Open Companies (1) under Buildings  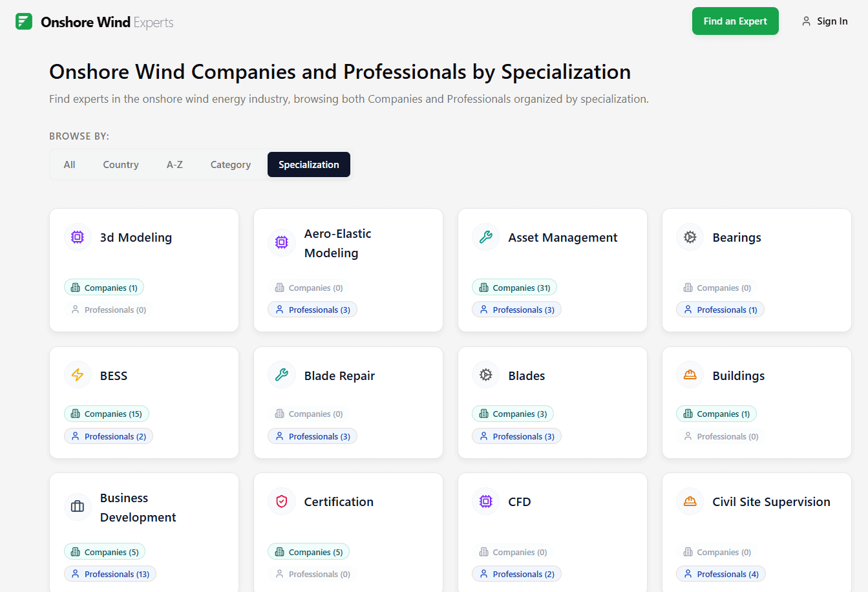click(717, 414)
